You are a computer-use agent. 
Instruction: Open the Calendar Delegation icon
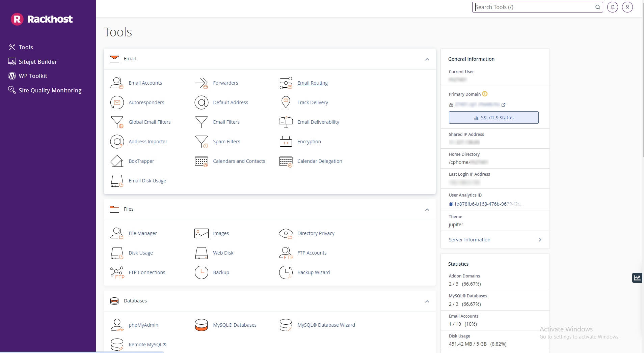click(x=286, y=161)
